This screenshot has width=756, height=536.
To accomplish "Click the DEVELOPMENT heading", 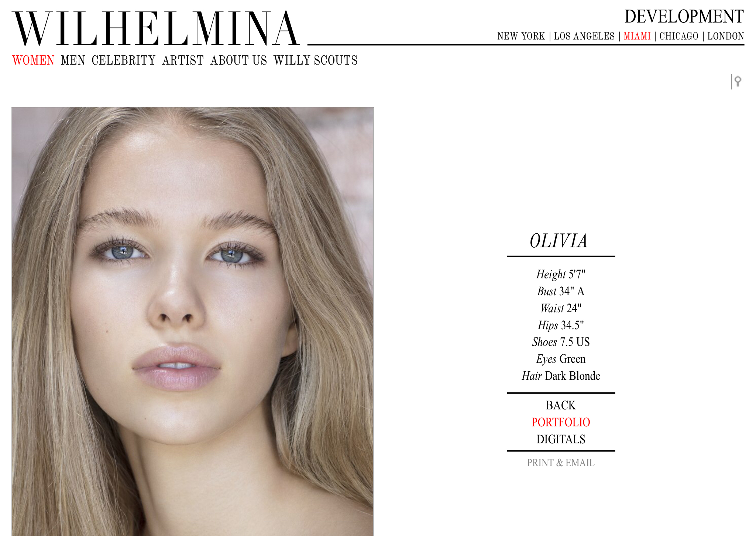I will click(x=684, y=17).
